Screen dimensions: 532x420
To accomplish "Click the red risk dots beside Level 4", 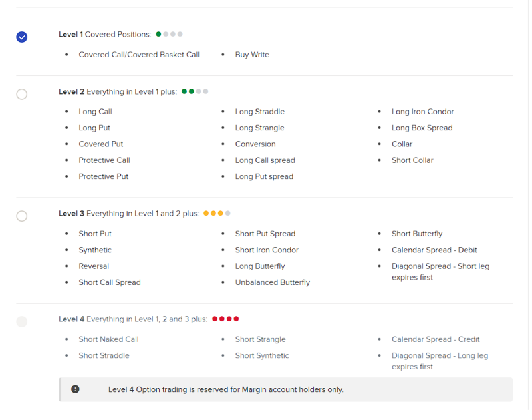I will (x=225, y=319).
